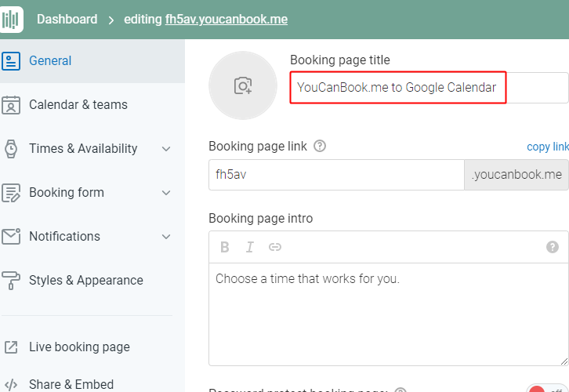
Task: Click the fh5av booking link field
Action: pyautogui.click(x=336, y=175)
